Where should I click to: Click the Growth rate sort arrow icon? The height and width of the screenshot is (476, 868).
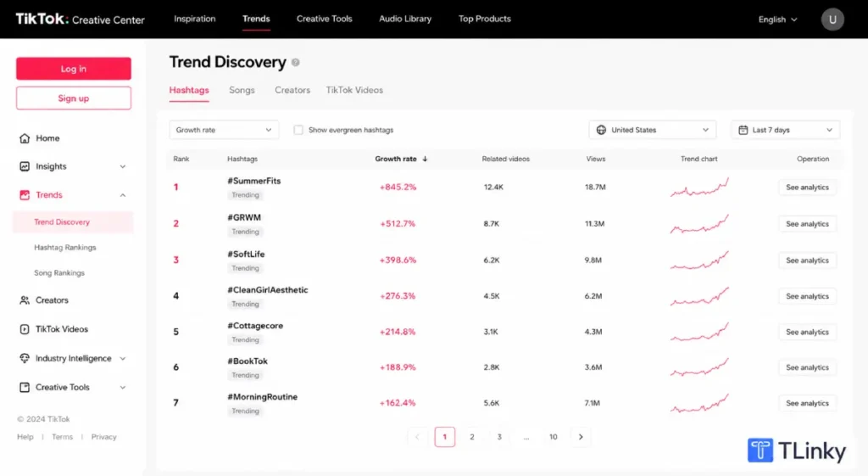point(426,159)
